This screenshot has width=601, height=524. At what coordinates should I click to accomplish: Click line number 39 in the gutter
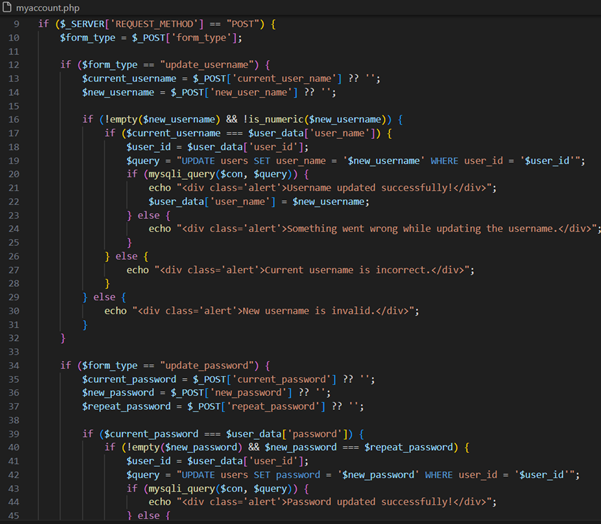point(13,433)
